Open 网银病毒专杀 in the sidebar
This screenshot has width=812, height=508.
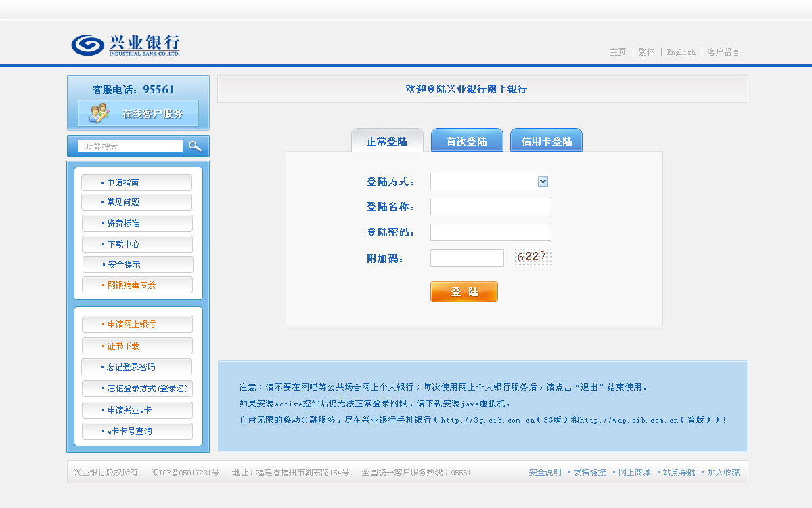tap(137, 285)
